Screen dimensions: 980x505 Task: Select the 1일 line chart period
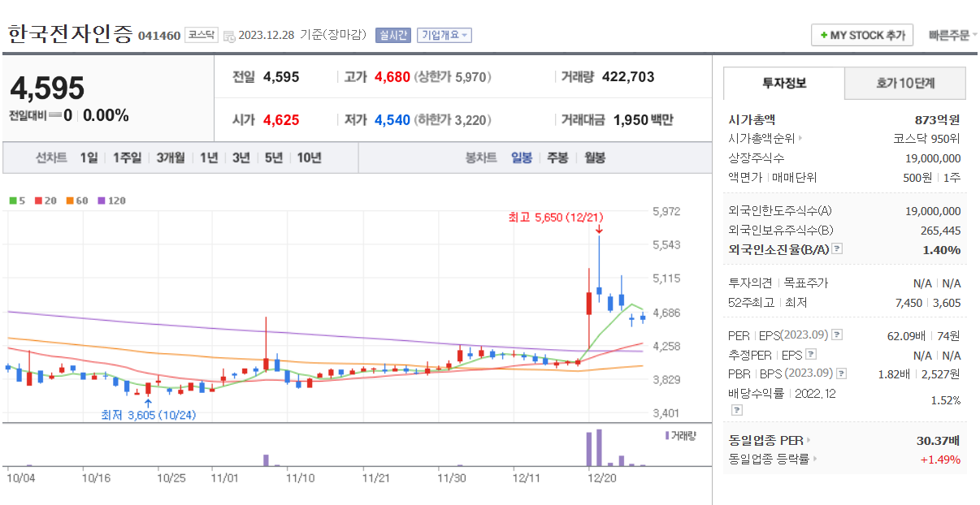click(x=89, y=158)
